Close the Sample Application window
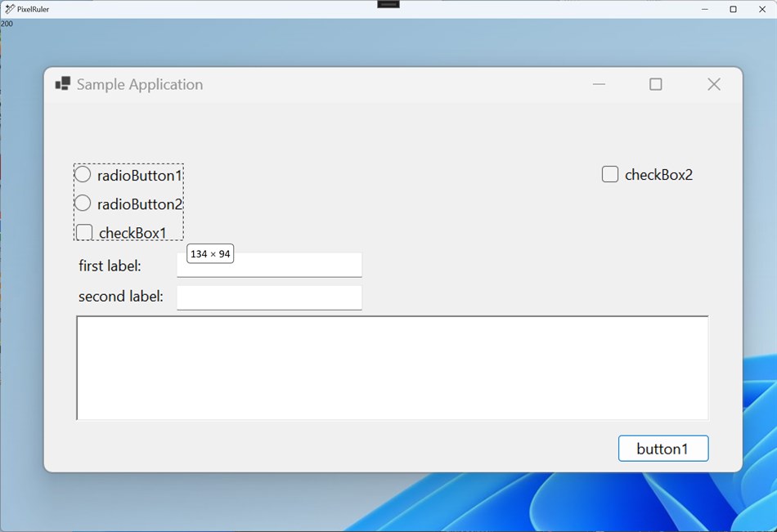The height and width of the screenshot is (532, 777). (x=713, y=84)
